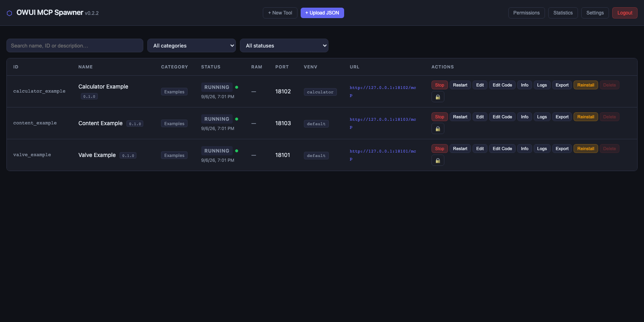Image resolution: width=644 pixels, height=322 pixels.
Task: Click the lock icon for valve_example
Action: [x=438, y=161]
